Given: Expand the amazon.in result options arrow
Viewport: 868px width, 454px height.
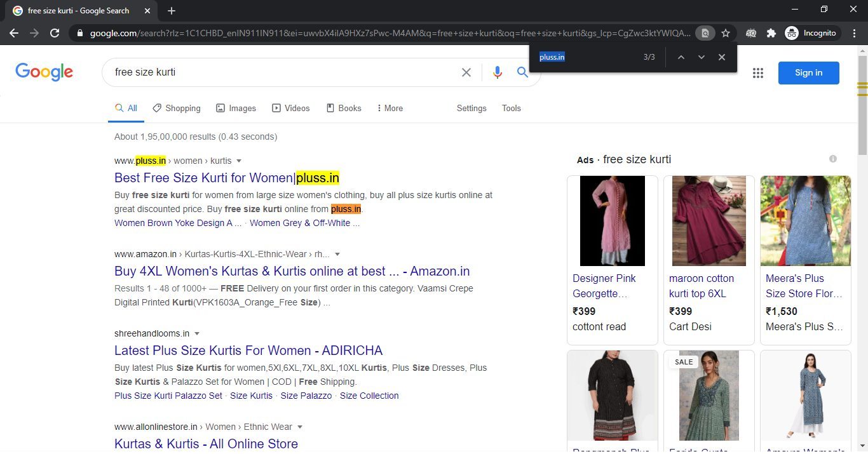Looking at the screenshot, I should coord(337,255).
